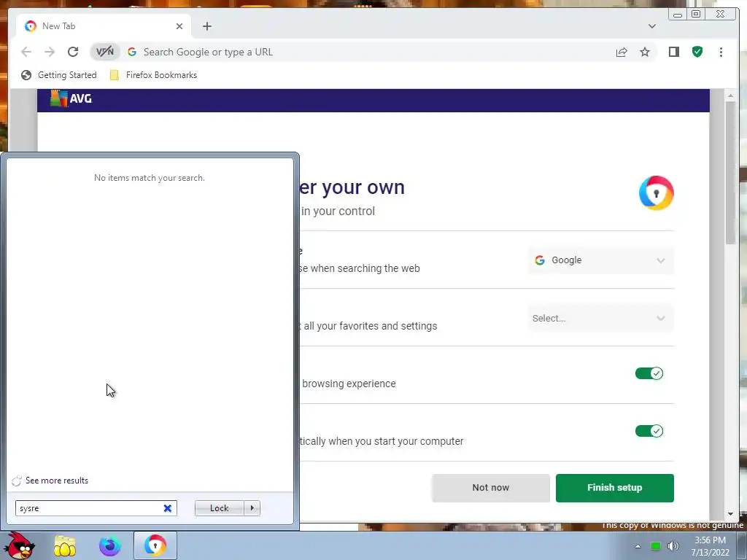Open the Select... import dropdown
The image size is (747, 560).
click(600, 318)
